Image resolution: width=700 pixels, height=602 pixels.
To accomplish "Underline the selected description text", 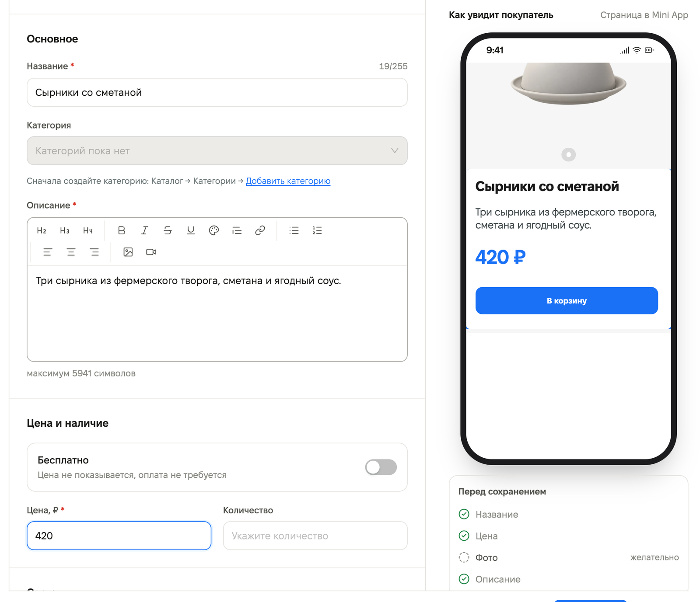I will click(x=191, y=230).
